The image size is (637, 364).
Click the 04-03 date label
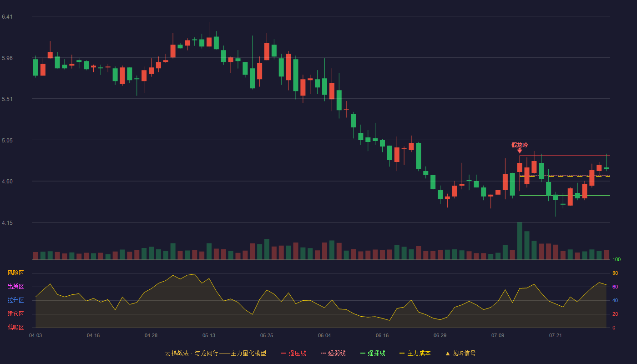point(35,335)
